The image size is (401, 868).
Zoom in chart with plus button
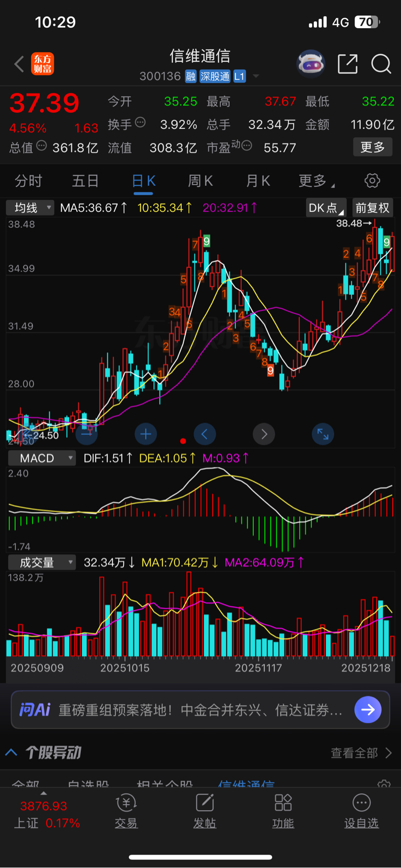click(x=146, y=434)
